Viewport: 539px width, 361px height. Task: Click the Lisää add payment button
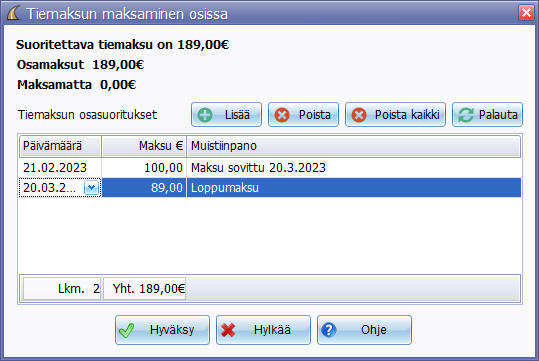[226, 114]
